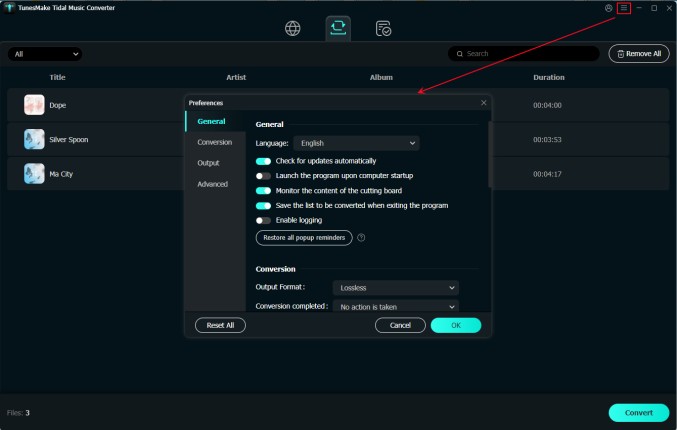Select the Dope track title
677x430 pixels.
point(57,105)
